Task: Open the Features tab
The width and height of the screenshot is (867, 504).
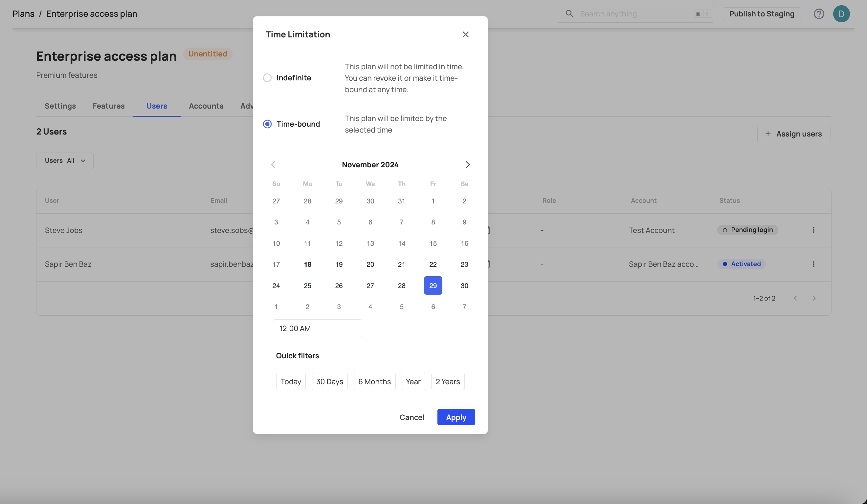Action: 108,106
